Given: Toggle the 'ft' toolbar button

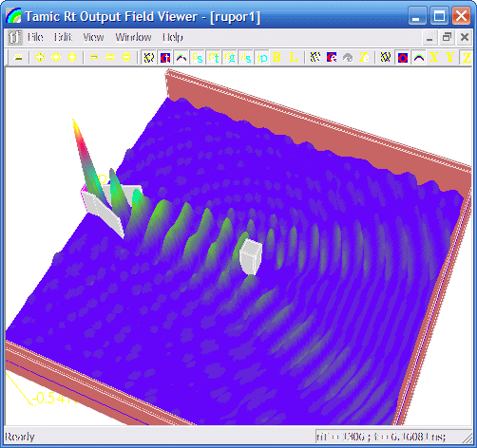Looking at the screenshot, I should (214, 58).
